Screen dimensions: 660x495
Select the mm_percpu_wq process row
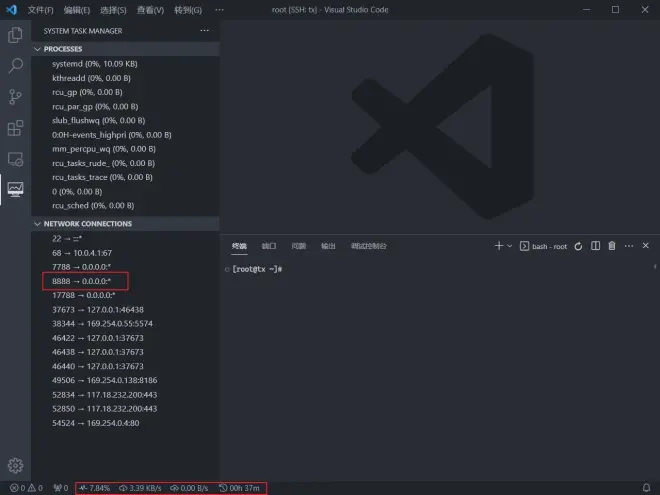tap(125, 149)
